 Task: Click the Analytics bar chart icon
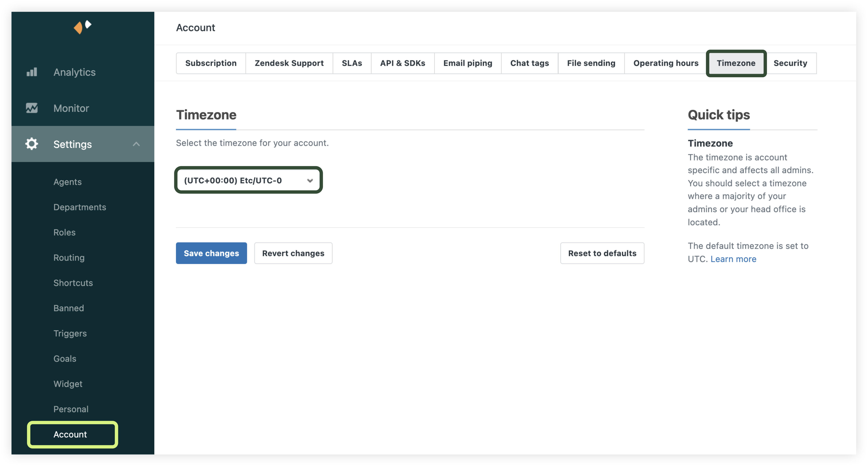coord(32,72)
